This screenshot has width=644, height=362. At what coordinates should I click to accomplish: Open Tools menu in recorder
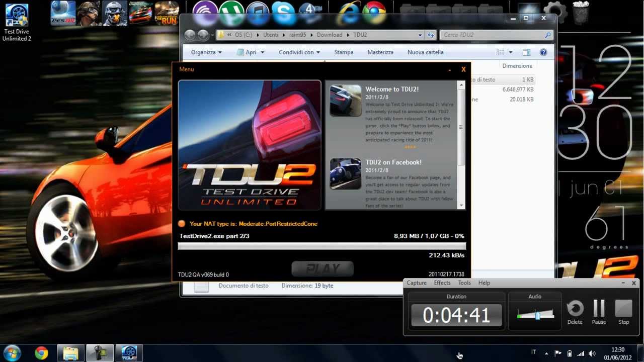(x=464, y=283)
